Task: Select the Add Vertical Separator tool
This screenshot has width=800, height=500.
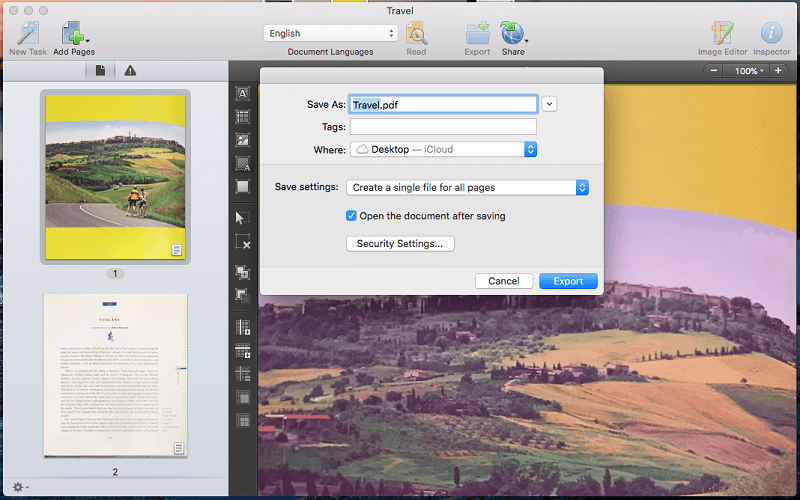Action: tap(243, 327)
